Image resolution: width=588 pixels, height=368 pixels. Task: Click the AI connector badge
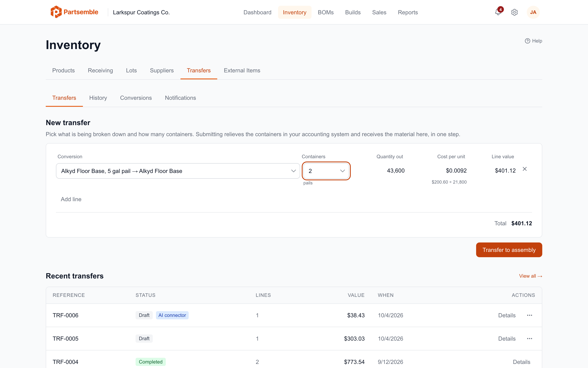coord(172,315)
